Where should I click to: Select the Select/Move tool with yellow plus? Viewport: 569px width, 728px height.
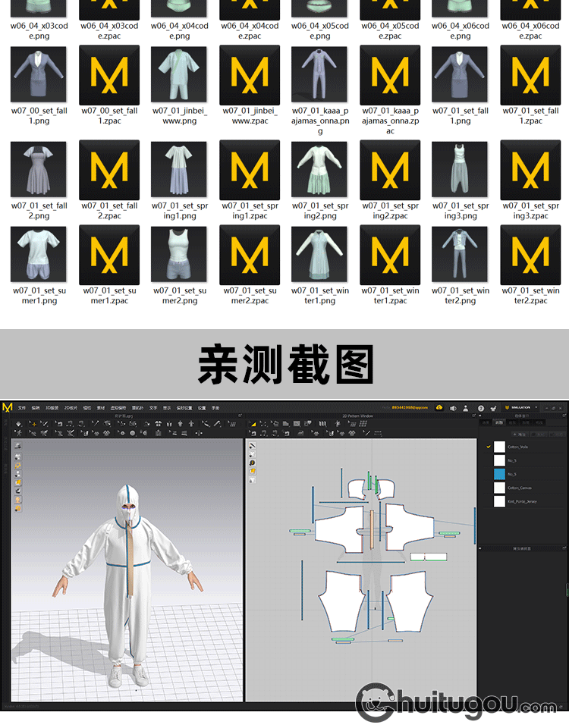point(33,423)
